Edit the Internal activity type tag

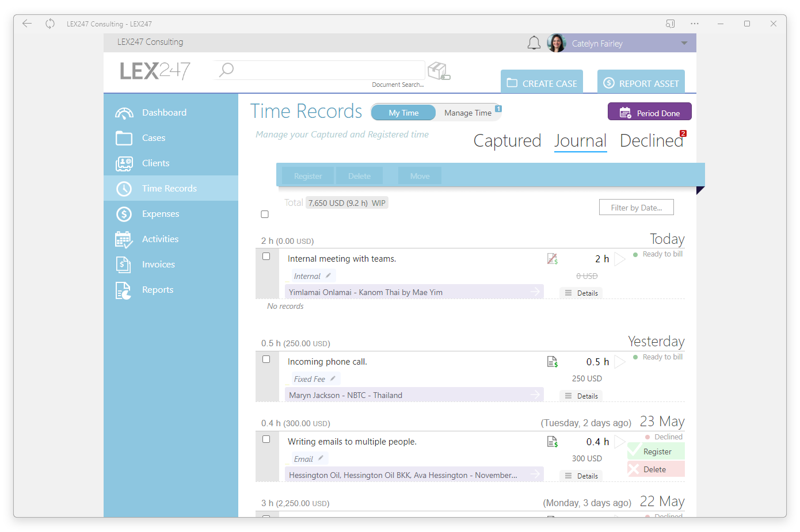(312, 276)
